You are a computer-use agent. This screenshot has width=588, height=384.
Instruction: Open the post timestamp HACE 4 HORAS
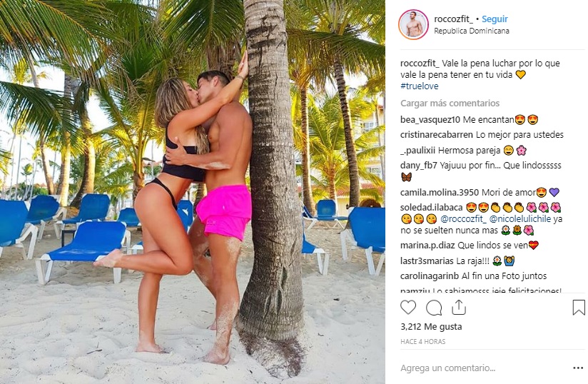(x=422, y=342)
